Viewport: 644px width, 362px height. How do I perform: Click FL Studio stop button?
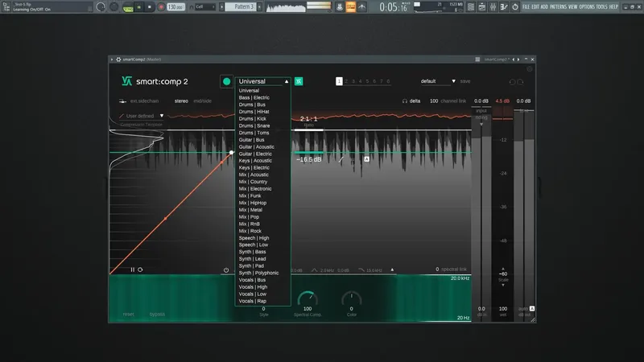coord(150,7)
